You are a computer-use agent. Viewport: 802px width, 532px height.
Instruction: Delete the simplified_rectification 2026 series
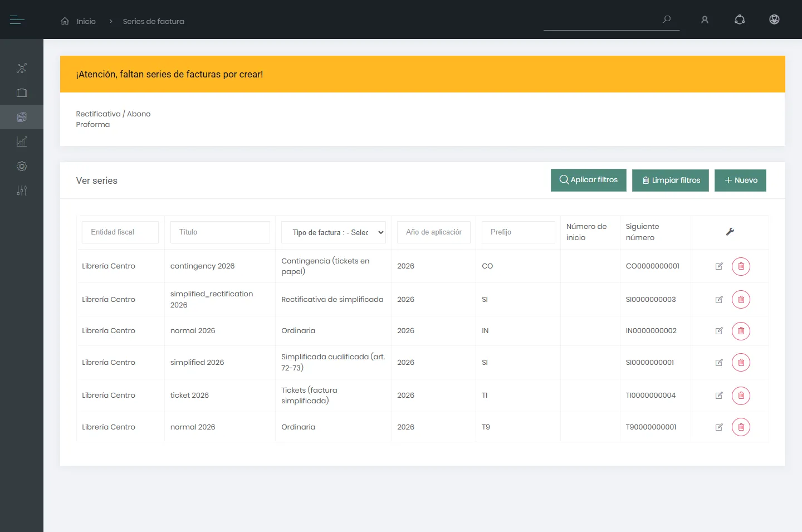coord(741,300)
